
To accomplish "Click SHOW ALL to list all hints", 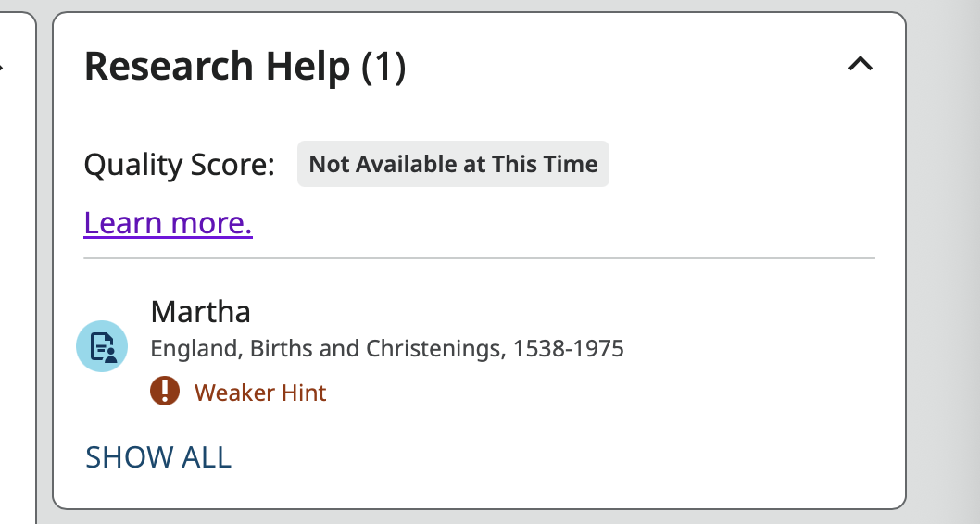I will pyautogui.click(x=158, y=457).
